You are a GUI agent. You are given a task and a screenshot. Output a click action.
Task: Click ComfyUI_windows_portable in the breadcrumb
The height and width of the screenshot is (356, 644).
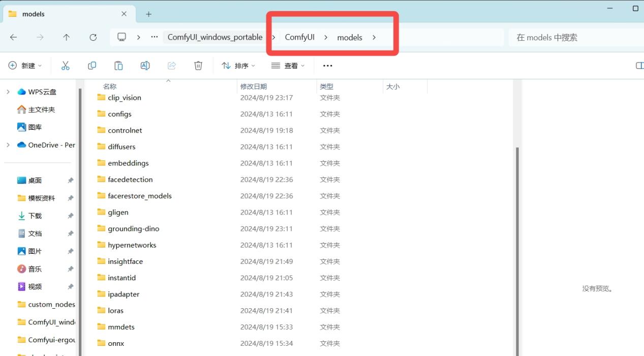coord(215,37)
